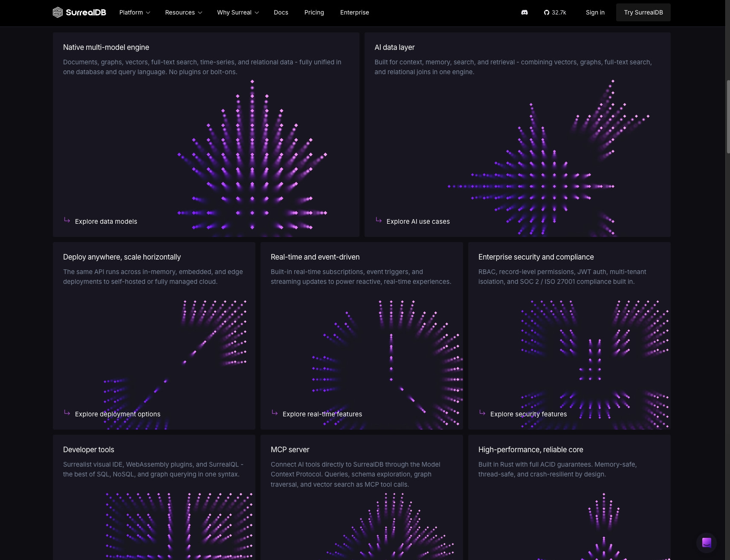This screenshot has height=560, width=730.
Task: Click arrow icon beside Explore AI use cases
Action: click(379, 220)
